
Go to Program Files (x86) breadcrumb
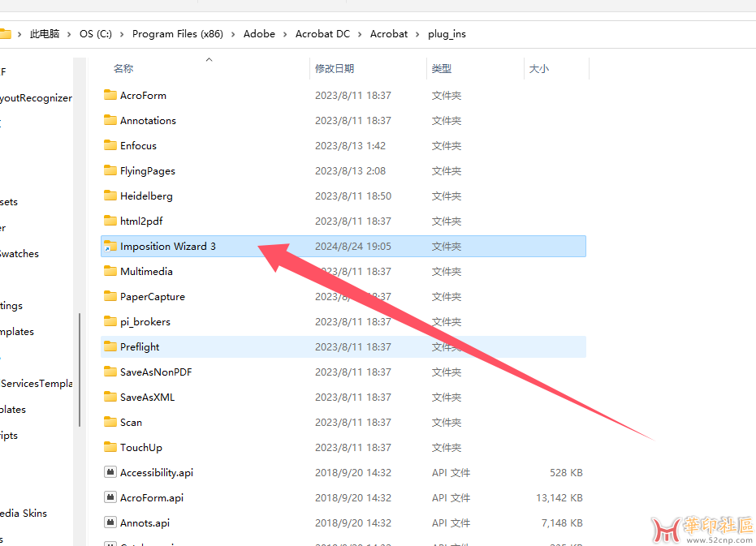pos(177,34)
